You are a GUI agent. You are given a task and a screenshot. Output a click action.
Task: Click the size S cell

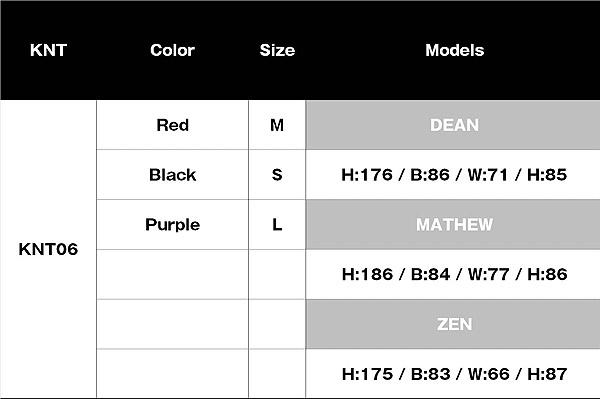click(277, 175)
